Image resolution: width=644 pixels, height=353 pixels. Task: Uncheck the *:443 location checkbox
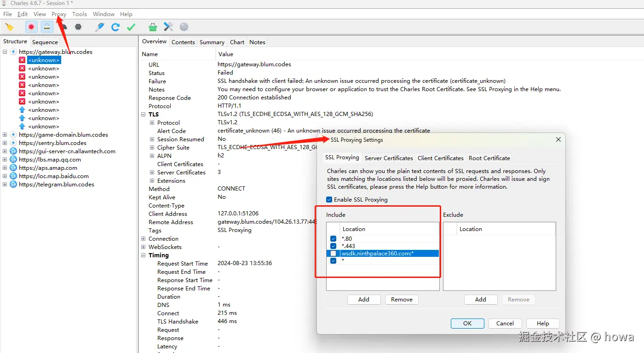[333, 246]
